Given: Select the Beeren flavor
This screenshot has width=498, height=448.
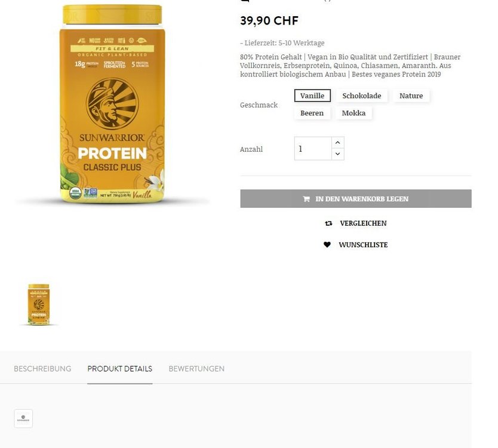Looking at the screenshot, I should click(312, 113).
